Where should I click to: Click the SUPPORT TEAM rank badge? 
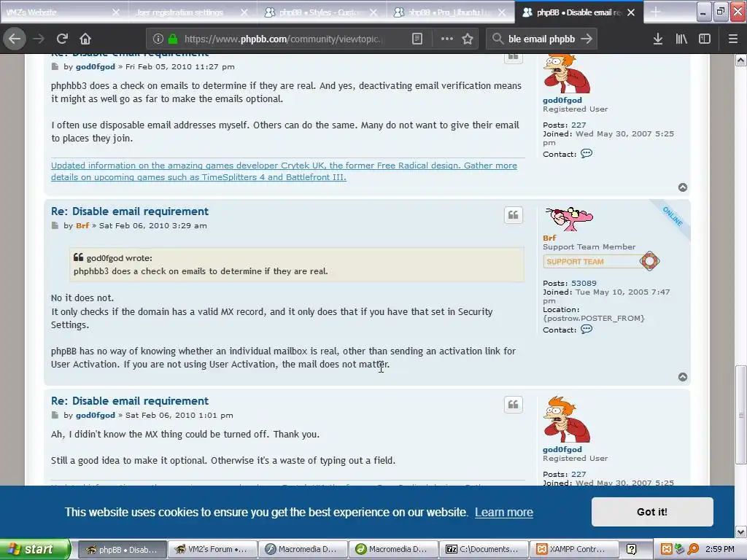click(x=601, y=262)
